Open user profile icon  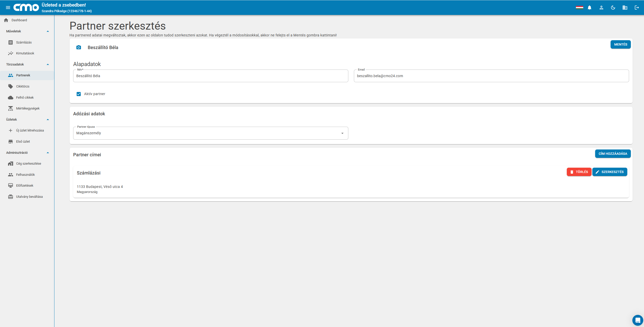point(601,8)
